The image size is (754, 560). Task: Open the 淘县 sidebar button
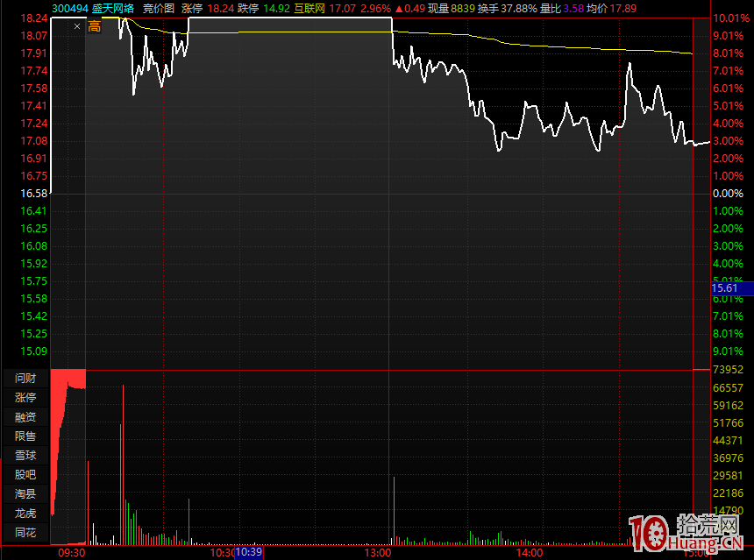(x=25, y=493)
